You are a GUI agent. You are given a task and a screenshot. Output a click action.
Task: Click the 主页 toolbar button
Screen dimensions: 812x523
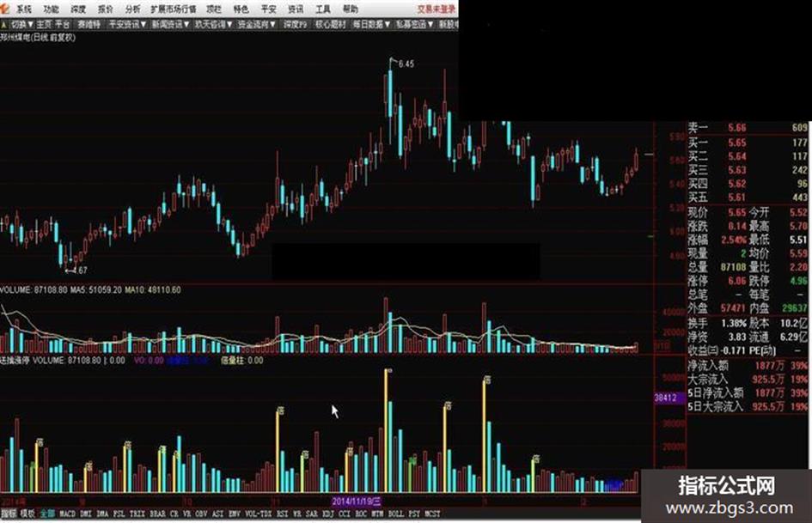[44, 24]
